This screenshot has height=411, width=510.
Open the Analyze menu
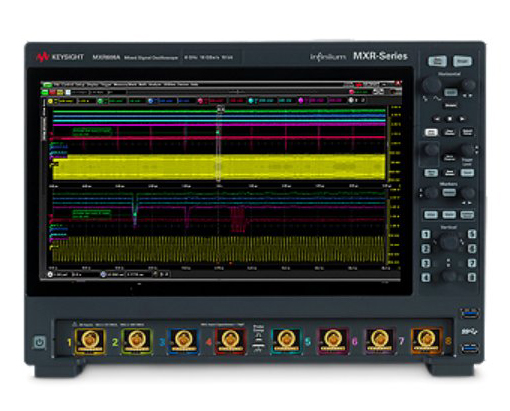click(x=155, y=84)
